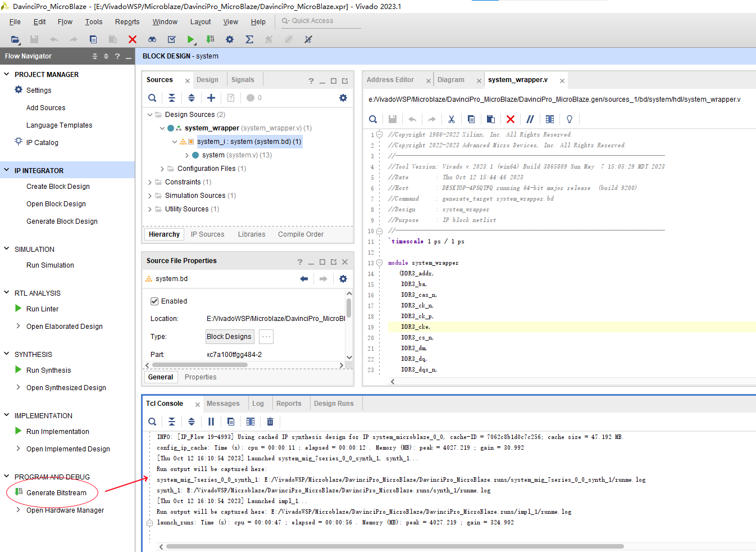Image resolution: width=756 pixels, height=552 pixels.
Task: Open Properties tab in Source File Properties
Action: coord(201,377)
